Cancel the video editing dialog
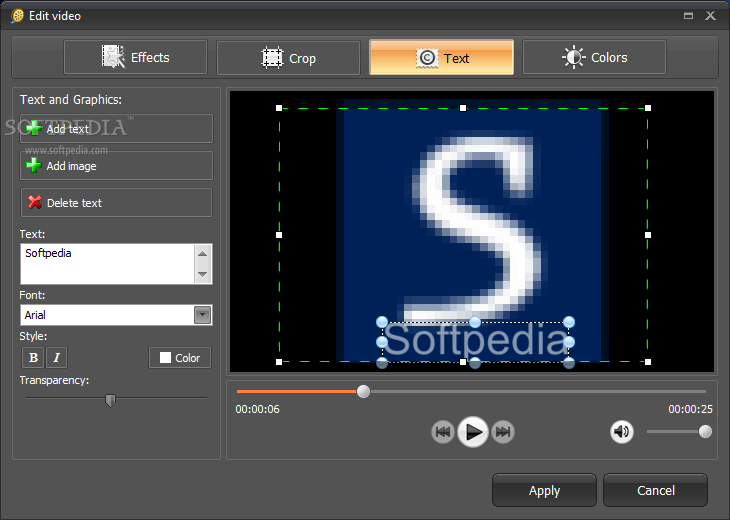 (656, 490)
